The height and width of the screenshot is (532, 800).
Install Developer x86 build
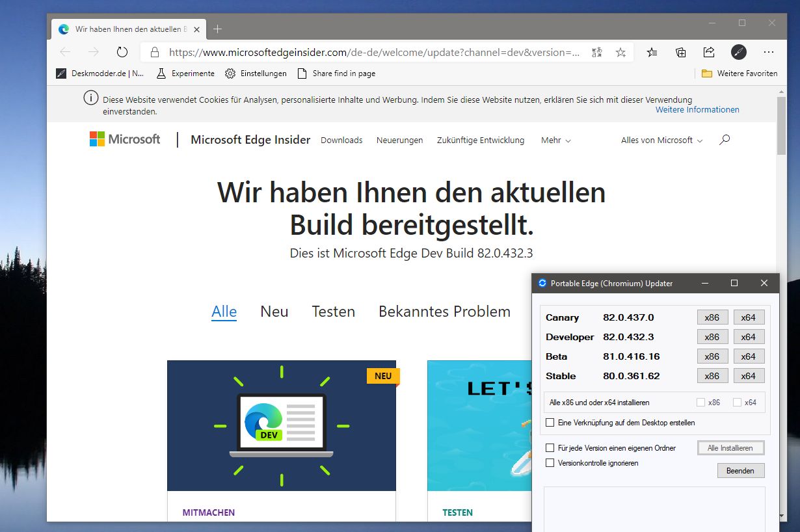712,337
